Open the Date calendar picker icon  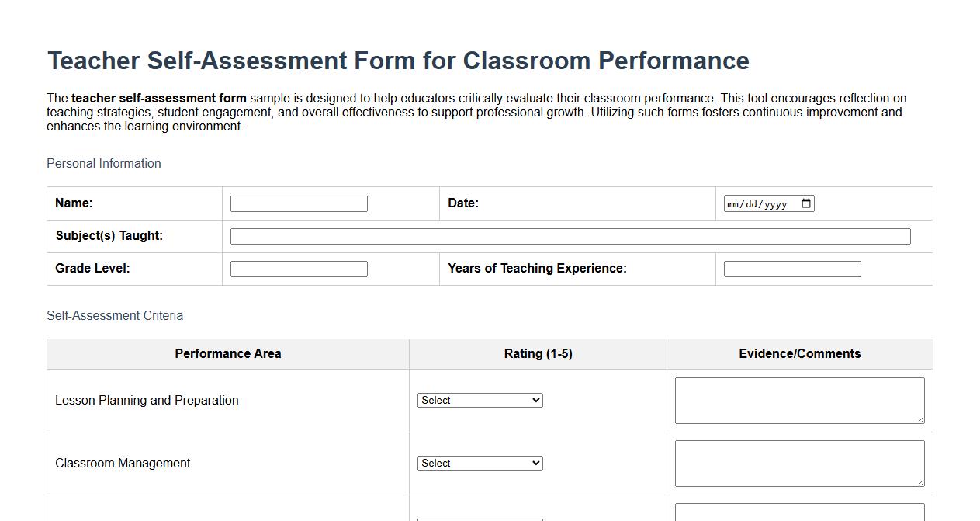806,203
